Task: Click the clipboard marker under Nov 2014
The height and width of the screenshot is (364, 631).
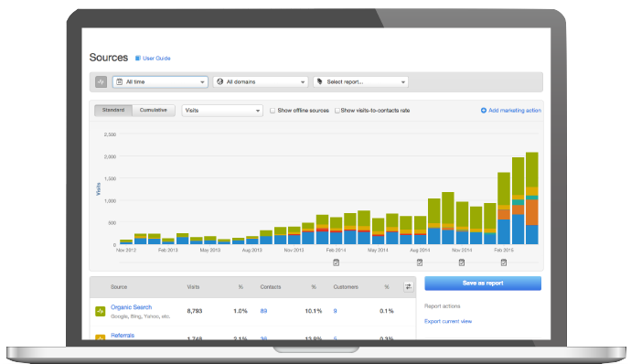Action: (462, 262)
